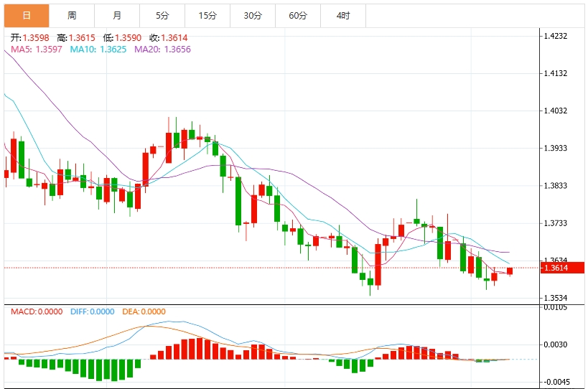588x389 pixels.
Task: Click the latest red candlestick at chart's right end
Action: point(510,271)
